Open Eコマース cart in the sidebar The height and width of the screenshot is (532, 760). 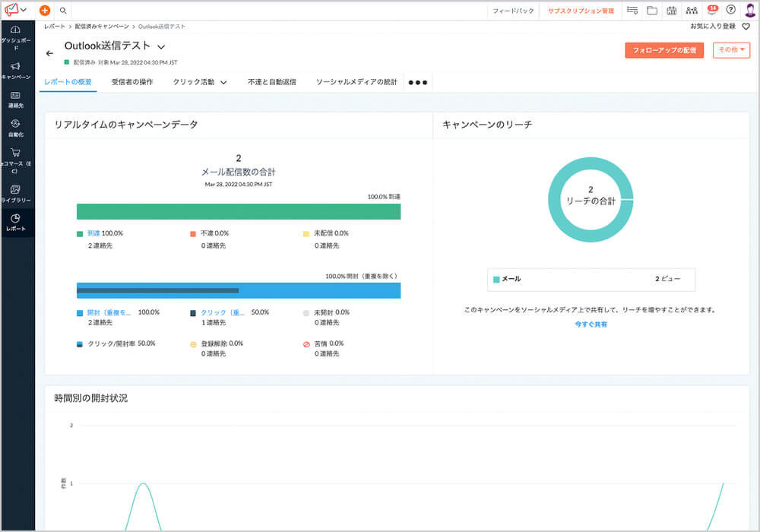click(x=15, y=161)
